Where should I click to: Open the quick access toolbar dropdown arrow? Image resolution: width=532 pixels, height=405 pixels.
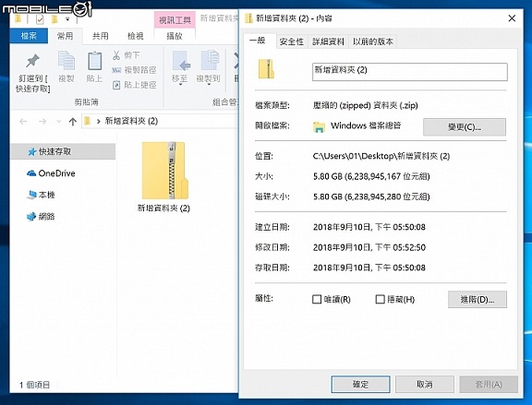[x=67, y=19]
